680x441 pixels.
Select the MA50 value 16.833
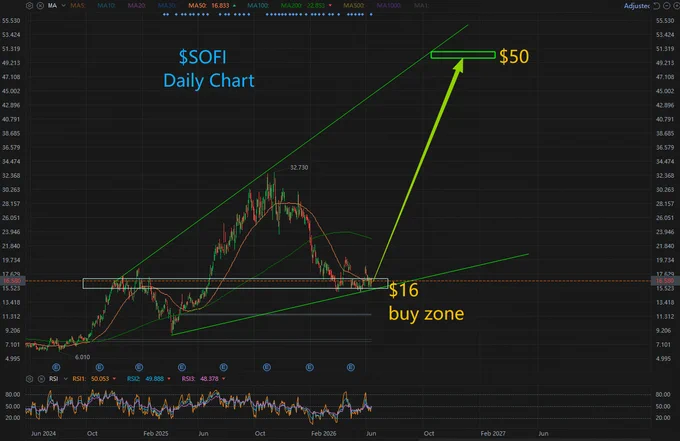220,6
